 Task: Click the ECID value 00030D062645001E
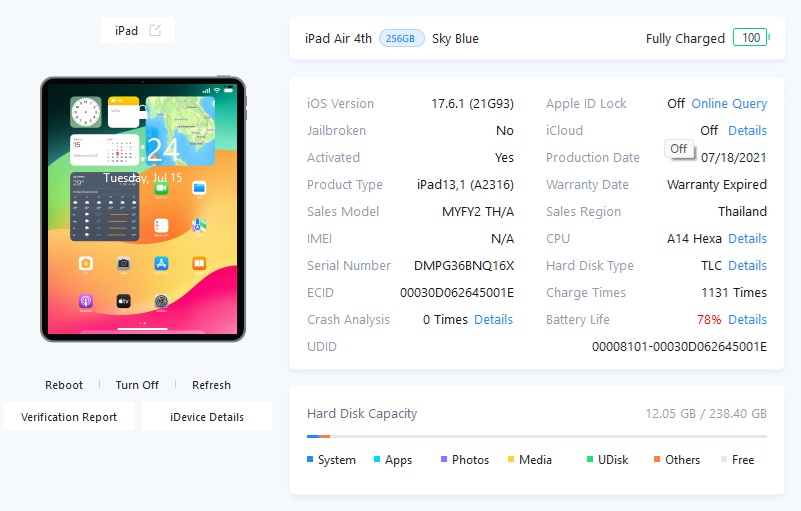click(x=457, y=293)
